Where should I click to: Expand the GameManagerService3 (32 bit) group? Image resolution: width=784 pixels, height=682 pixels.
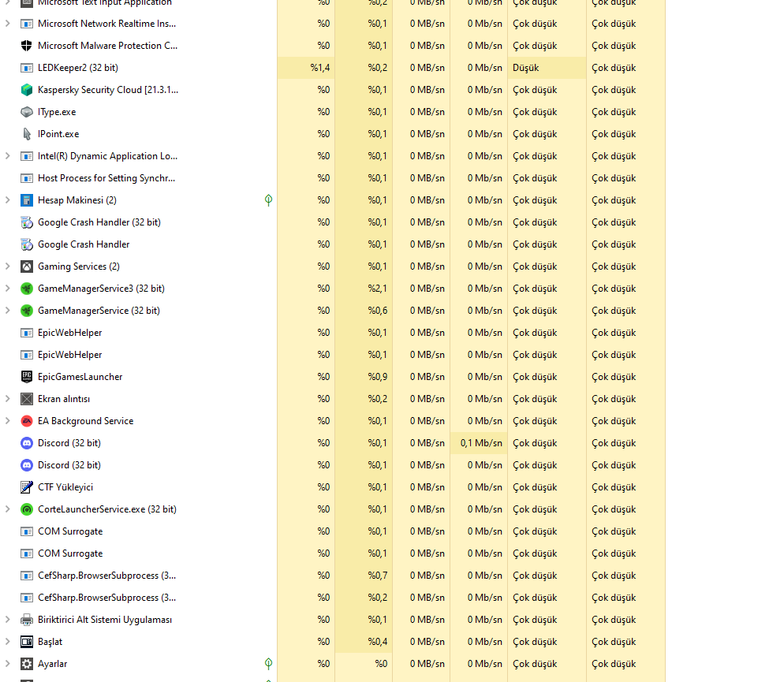pyautogui.click(x=8, y=289)
